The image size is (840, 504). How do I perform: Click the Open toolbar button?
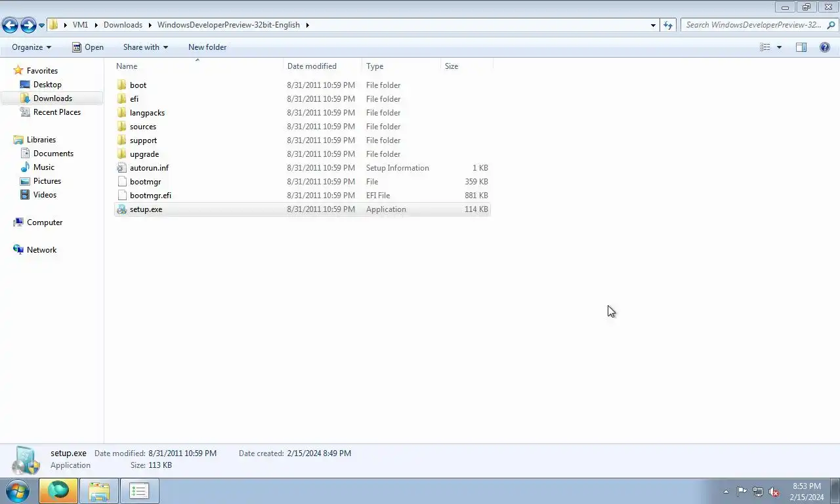click(88, 47)
